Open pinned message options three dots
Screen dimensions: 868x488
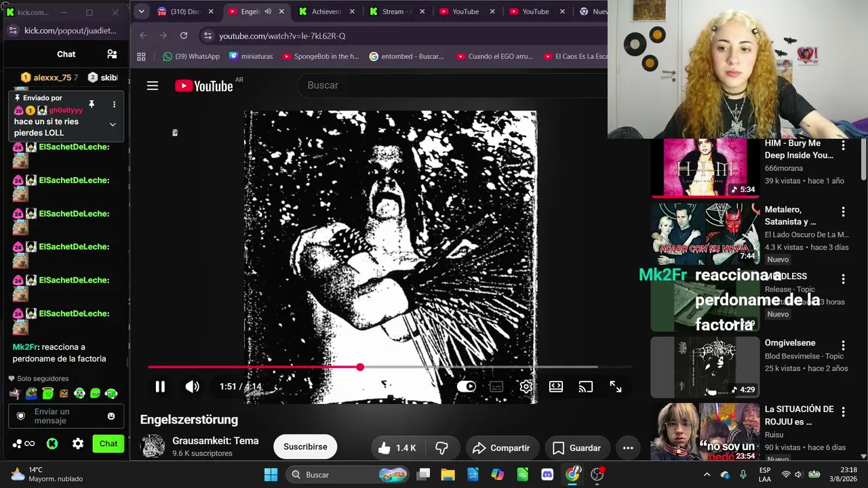pyautogui.click(x=114, y=104)
